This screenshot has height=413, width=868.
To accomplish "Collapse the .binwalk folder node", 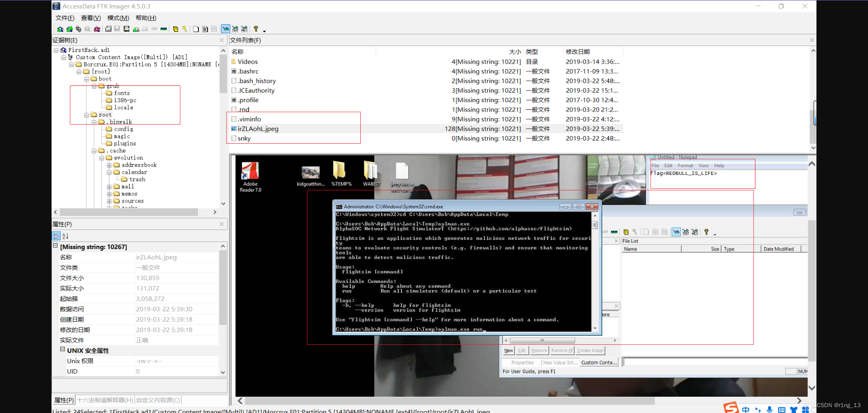I will click(94, 122).
